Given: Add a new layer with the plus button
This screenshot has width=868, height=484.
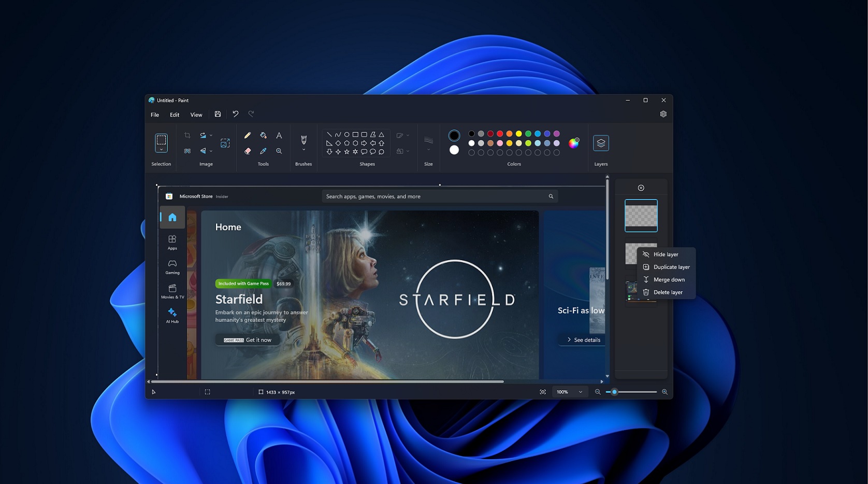Looking at the screenshot, I should [x=641, y=188].
